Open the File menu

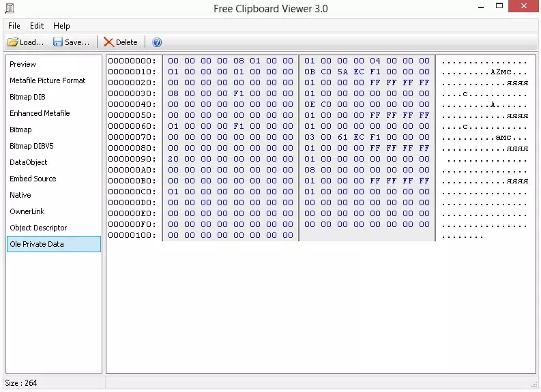tap(14, 26)
